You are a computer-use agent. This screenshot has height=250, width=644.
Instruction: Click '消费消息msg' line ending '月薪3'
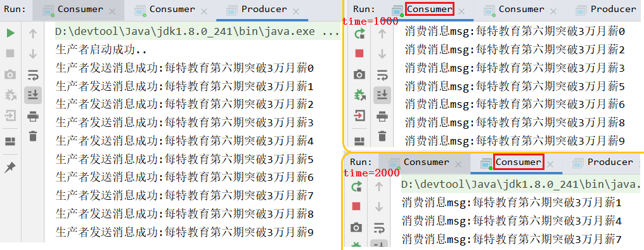tap(515, 68)
